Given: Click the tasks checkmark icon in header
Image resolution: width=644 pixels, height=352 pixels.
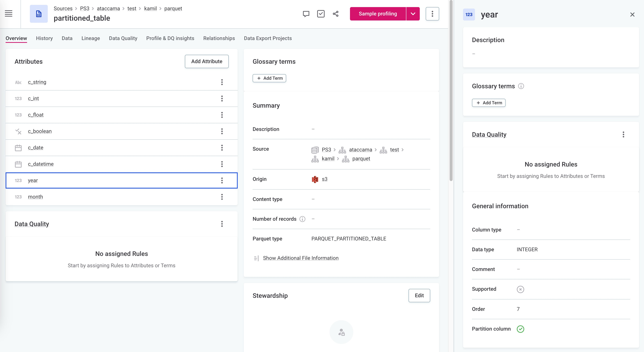Looking at the screenshot, I should 321,14.
